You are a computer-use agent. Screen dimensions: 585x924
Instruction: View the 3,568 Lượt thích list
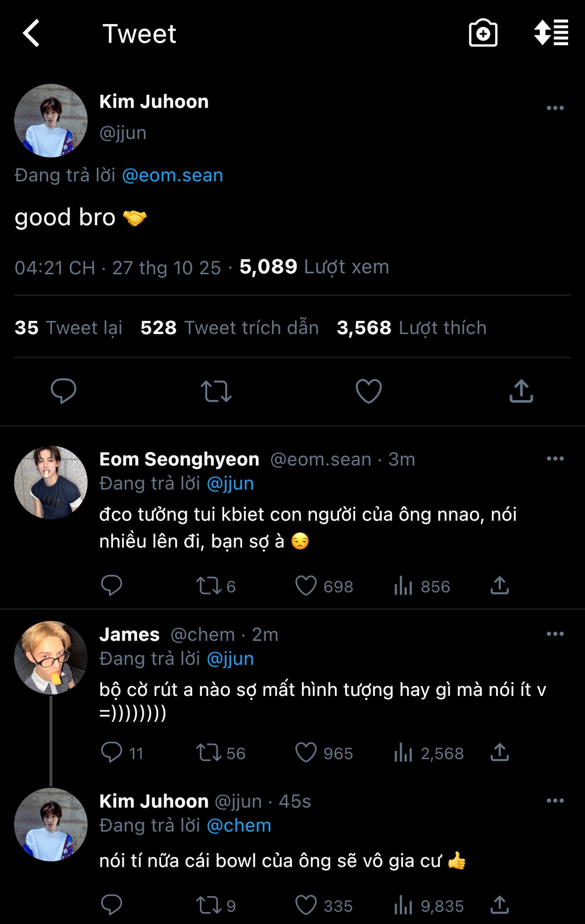tap(411, 328)
